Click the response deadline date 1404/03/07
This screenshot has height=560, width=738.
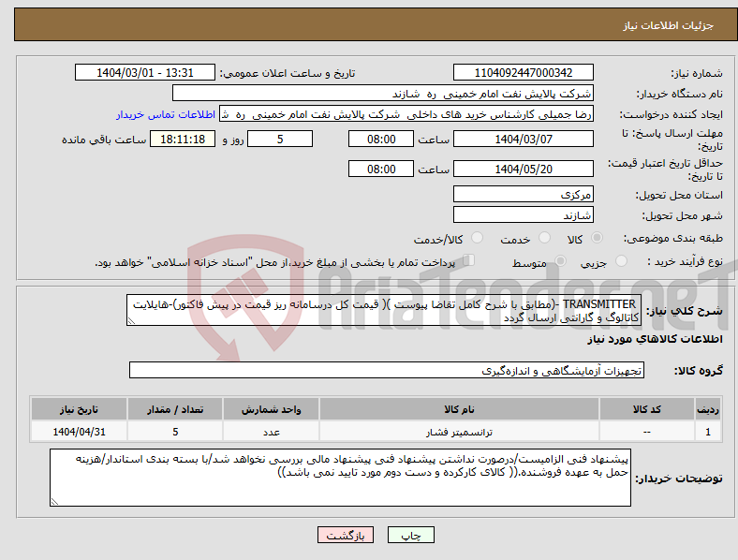pyautogui.click(x=523, y=140)
